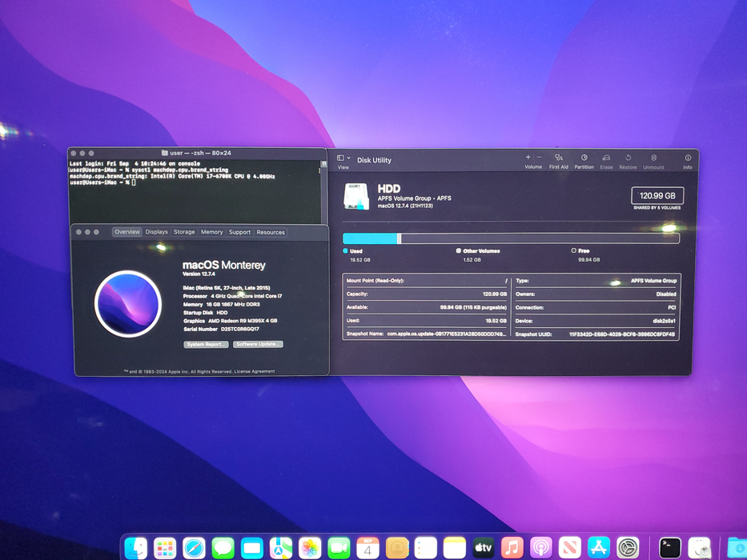Open Notes from the Dock
Screen dimensions: 747x560
(x=455, y=548)
